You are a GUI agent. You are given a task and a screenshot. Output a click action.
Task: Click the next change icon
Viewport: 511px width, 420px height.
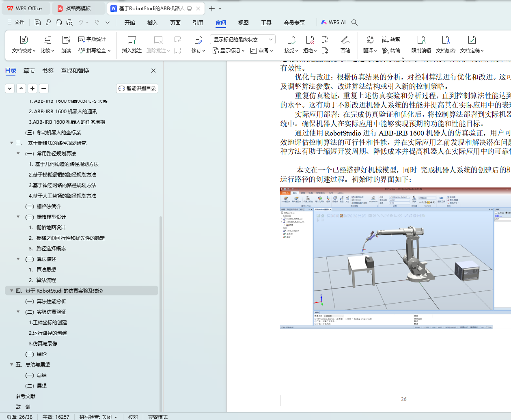(x=325, y=51)
